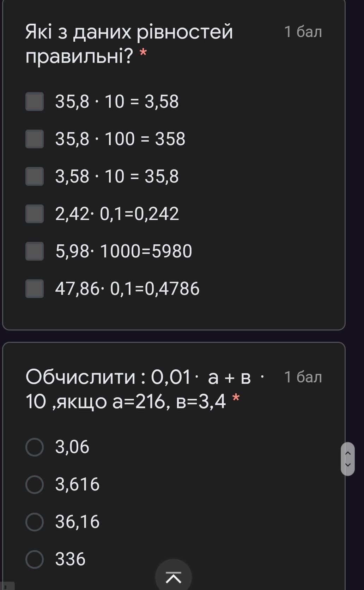Check the 5,98 · 1000 = 5980 option
This screenshot has height=590, width=364.
[35, 251]
